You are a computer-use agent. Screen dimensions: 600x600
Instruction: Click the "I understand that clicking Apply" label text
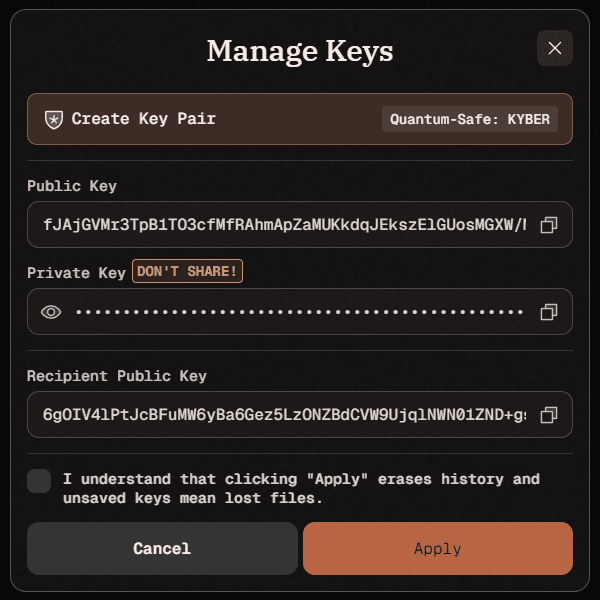coord(300,488)
